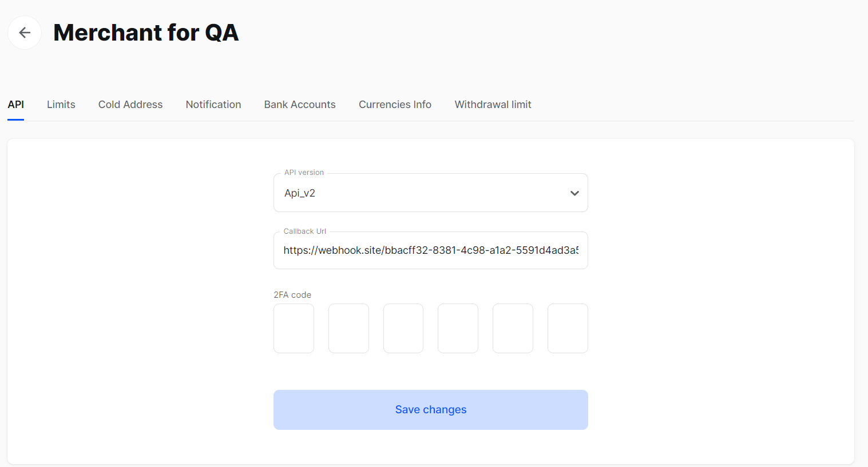Click the 2FA code label
The image size is (868, 467).
tap(292, 295)
